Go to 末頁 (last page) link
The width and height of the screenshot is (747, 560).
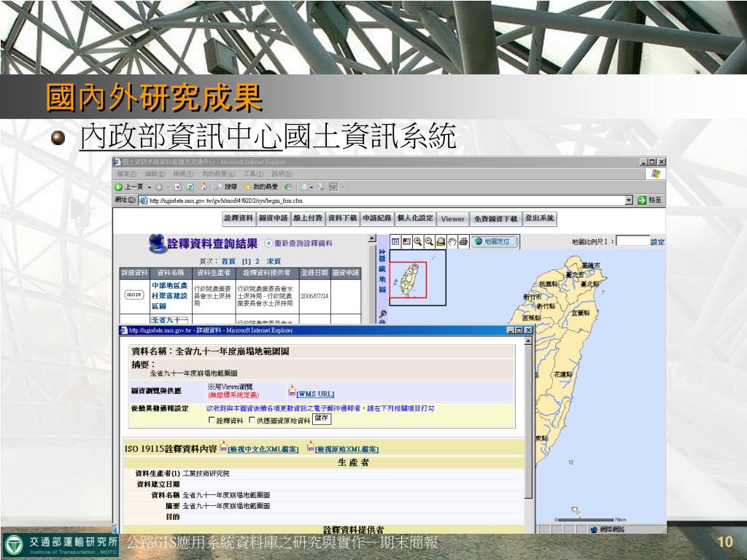click(x=274, y=262)
